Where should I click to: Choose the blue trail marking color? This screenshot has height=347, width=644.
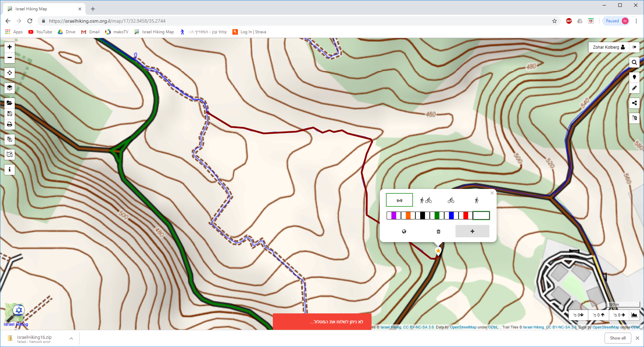[x=451, y=215]
